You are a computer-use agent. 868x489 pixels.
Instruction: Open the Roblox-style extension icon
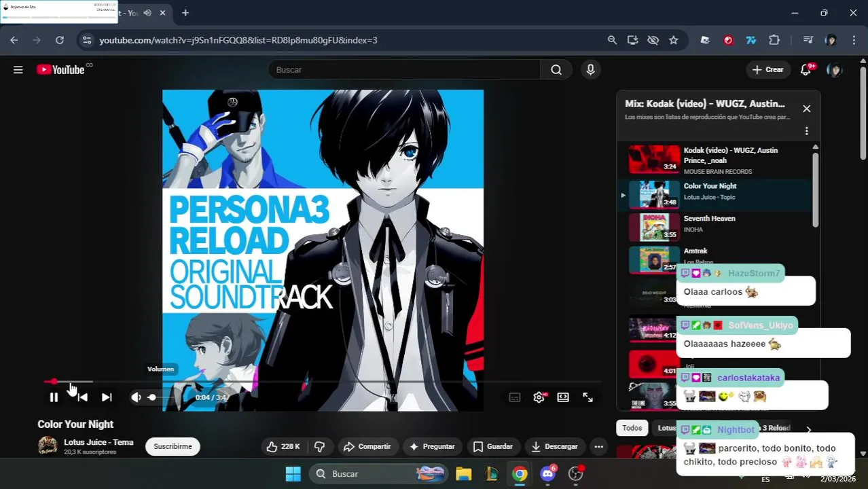click(705, 40)
